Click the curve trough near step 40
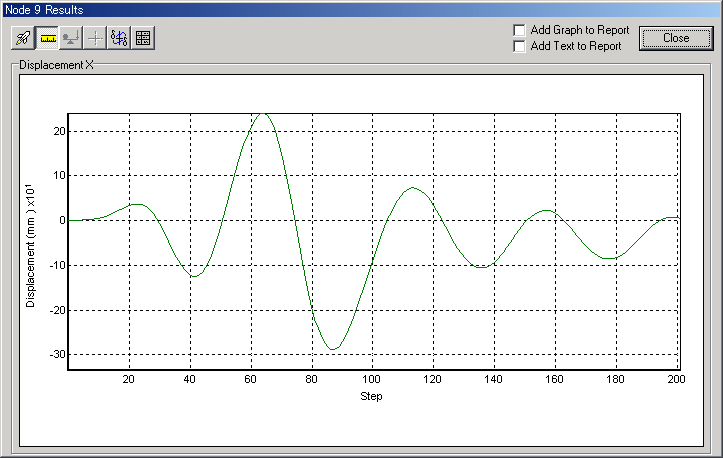 [194, 275]
